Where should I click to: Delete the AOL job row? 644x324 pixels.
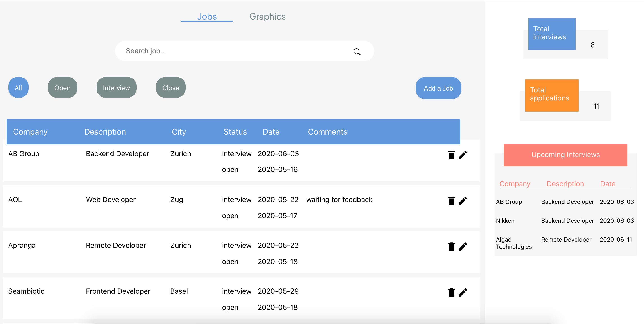[x=451, y=201]
